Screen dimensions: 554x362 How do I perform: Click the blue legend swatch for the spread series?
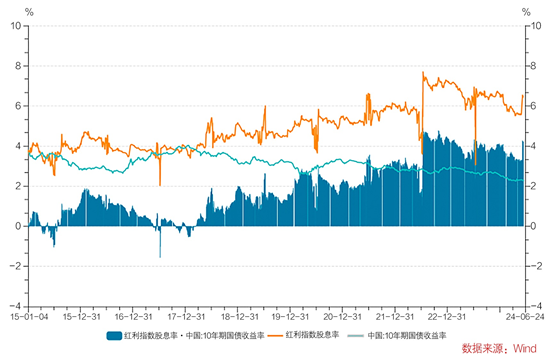pyautogui.click(x=114, y=336)
